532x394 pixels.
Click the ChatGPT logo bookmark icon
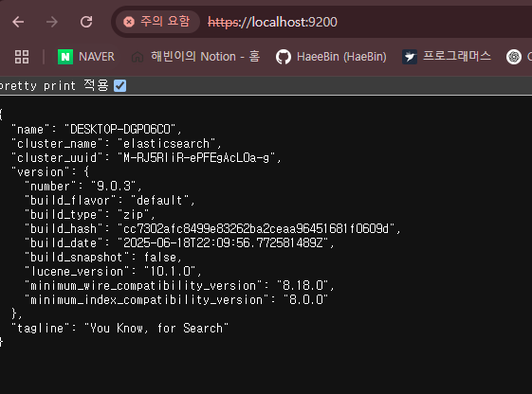514,57
